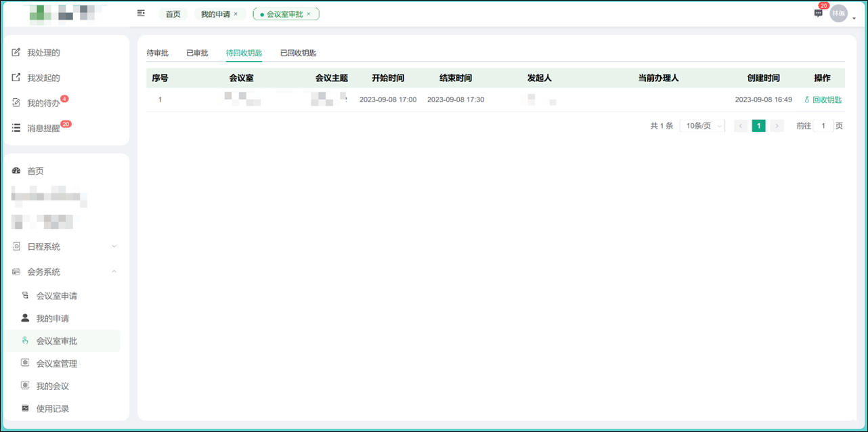The image size is (868, 432).
Task: Expand the 日程系统 section chevron
Action: [114, 246]
